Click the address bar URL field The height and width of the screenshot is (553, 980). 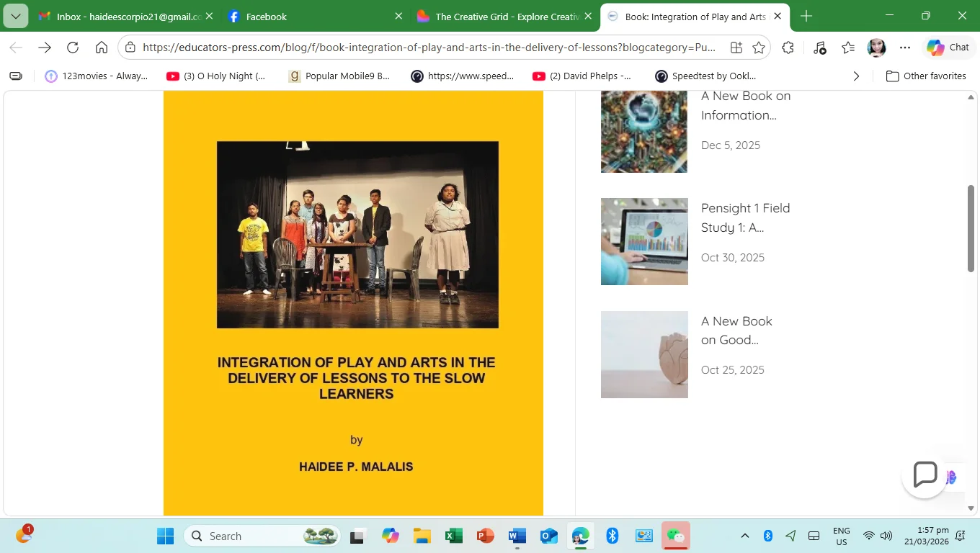[x=429, y=48]
